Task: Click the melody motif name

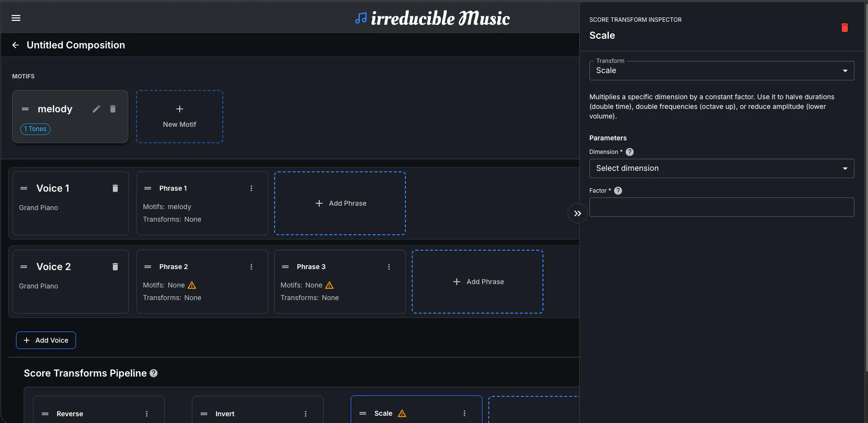Action: click(x=55, y=109)
